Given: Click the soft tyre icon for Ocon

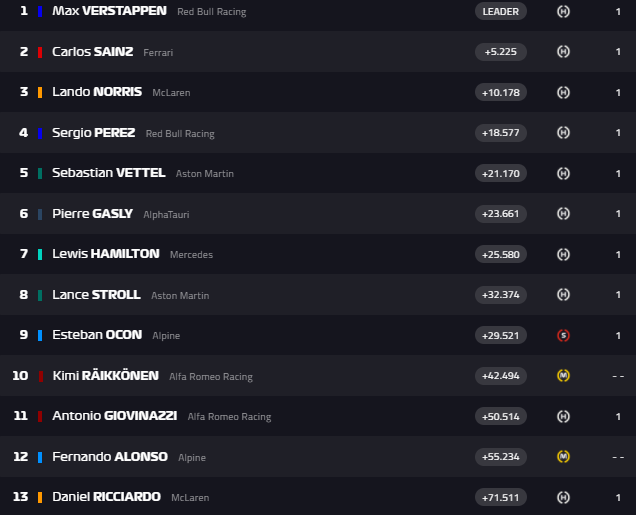Looking at the screenshot, I should pyautogui.click(x=563, y=335).
